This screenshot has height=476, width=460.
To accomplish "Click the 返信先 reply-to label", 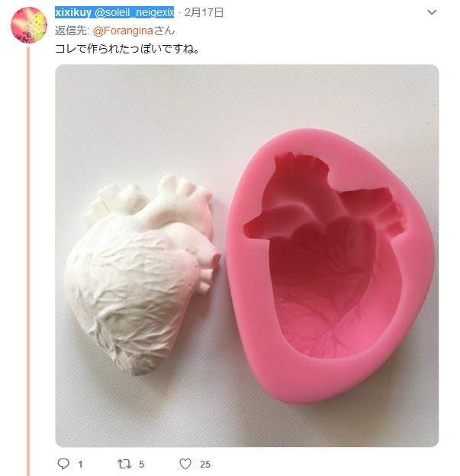I will click(x=72, y=31).
